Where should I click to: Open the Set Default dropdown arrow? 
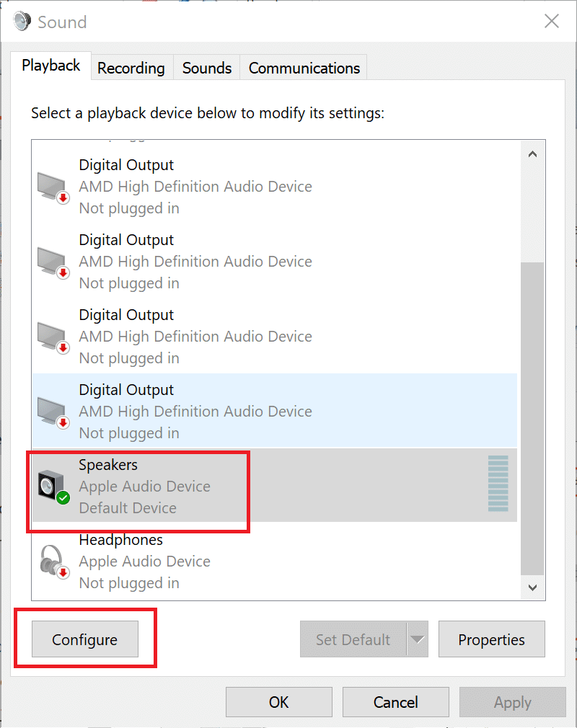[x=418, y=639]
